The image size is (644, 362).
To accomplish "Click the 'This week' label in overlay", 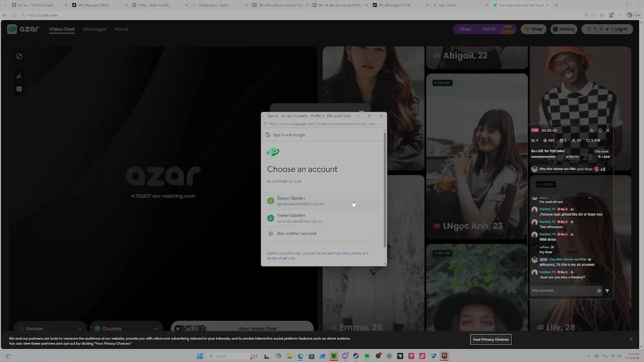I will [602, 151].
